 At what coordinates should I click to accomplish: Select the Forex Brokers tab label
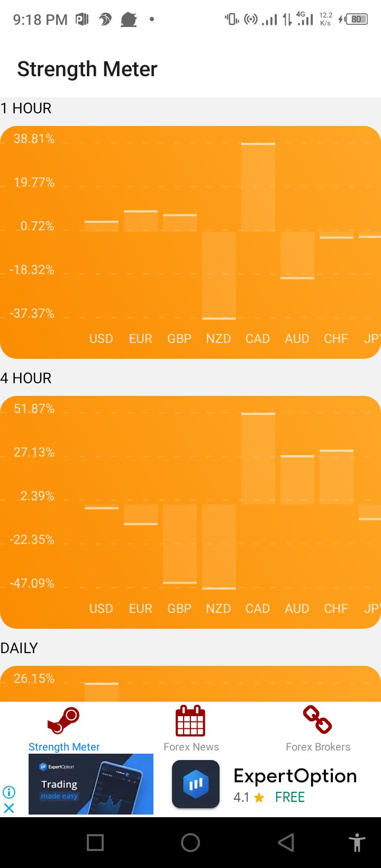(x=318, y=747)
